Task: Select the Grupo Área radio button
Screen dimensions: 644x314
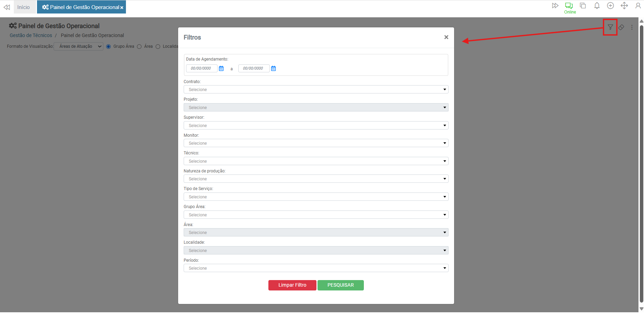Action: 109,47
